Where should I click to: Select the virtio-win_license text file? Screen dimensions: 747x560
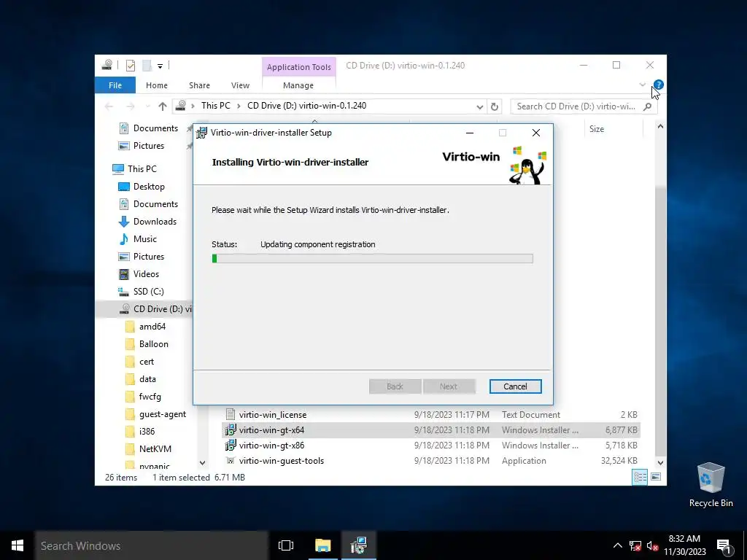(x=273, y=415)
